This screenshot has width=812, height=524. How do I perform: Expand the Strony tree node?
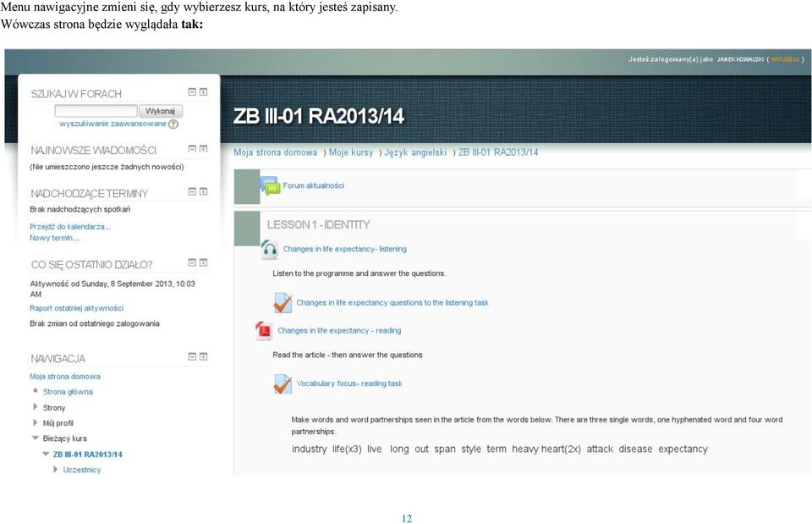36,407
